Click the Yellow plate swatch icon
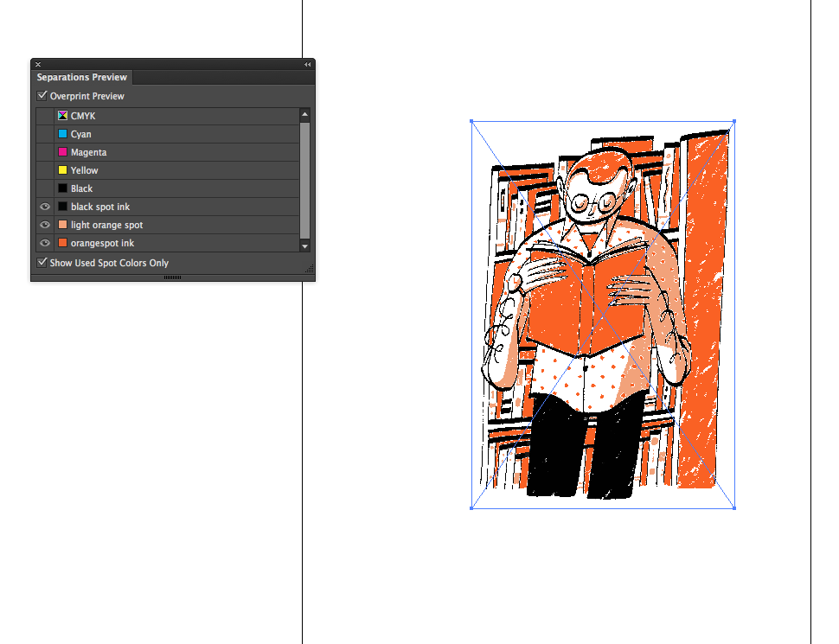This screenshot has width=839, height=644. point(61,169)
